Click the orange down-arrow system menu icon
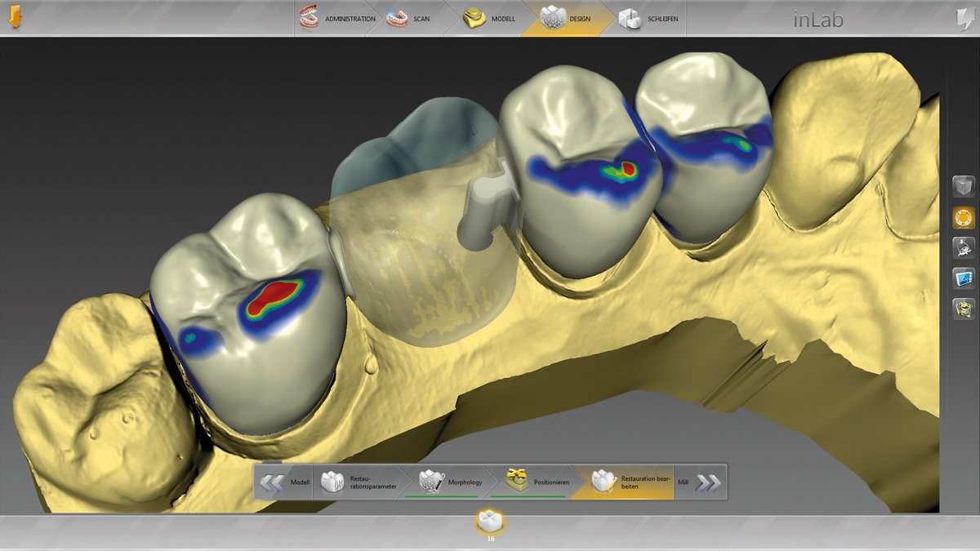 tap(15, 18)
